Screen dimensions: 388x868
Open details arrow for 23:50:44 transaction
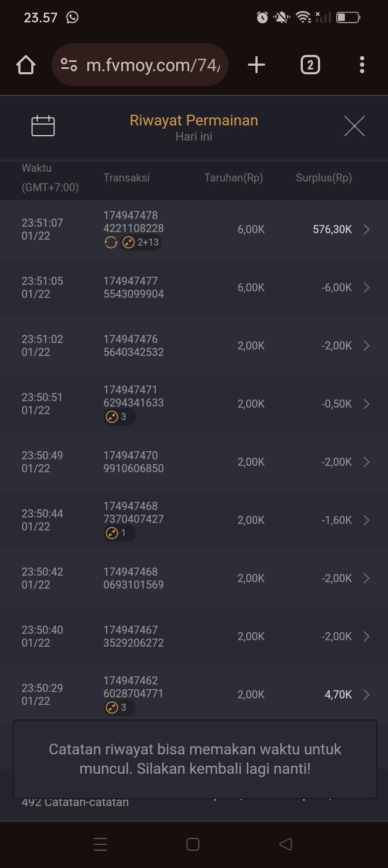[x=366, y=520]
